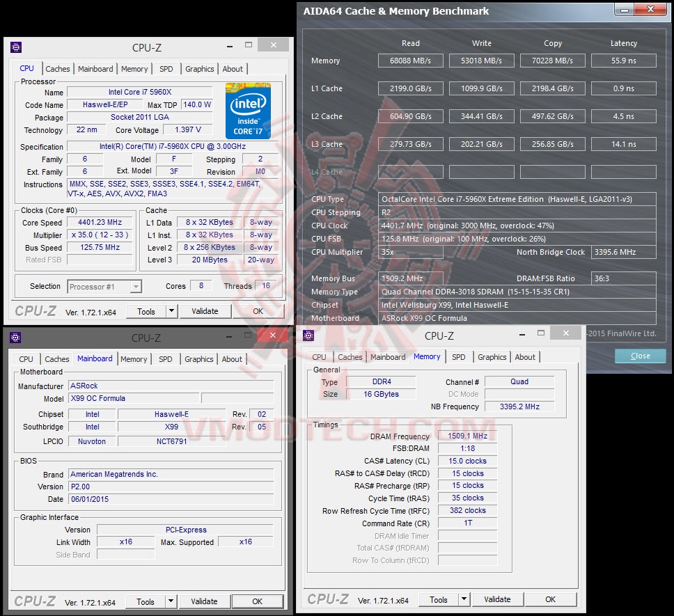Click CPU-Z app icon in top-left CPU window

(16, 47)
